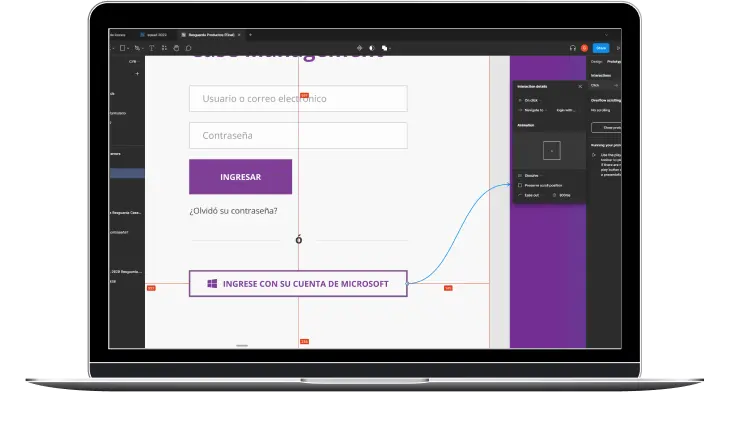The width and height of the screenshot is (730, 430).
Task: Click the Windows logo on Microsoft button
Action: click(212, 283)
